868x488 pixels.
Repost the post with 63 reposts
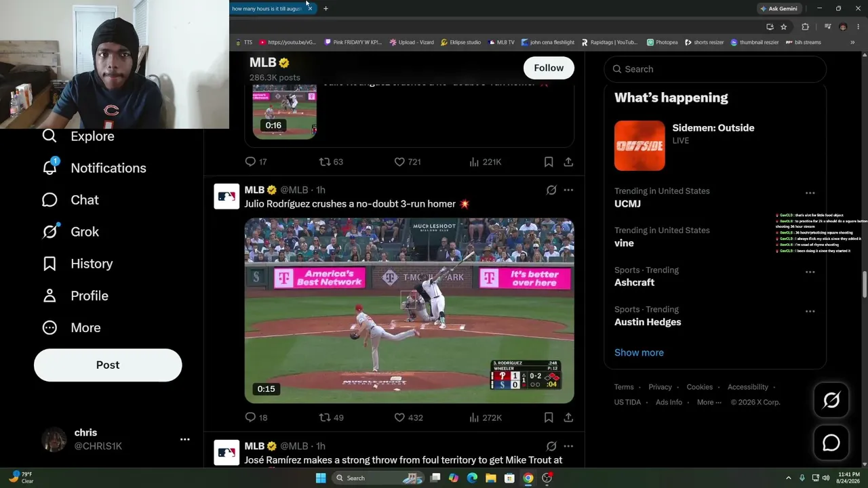pyautogui.click(x=332, y=162)
